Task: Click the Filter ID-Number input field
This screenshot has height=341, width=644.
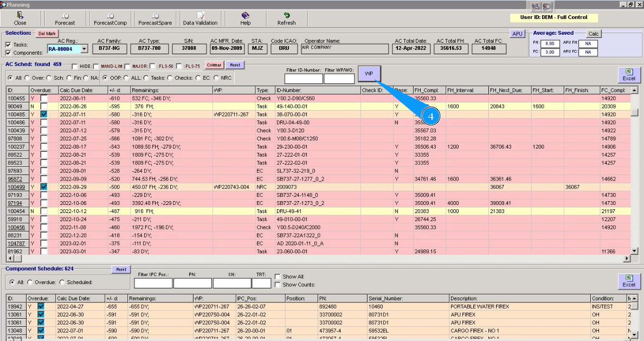Action: 303,79
